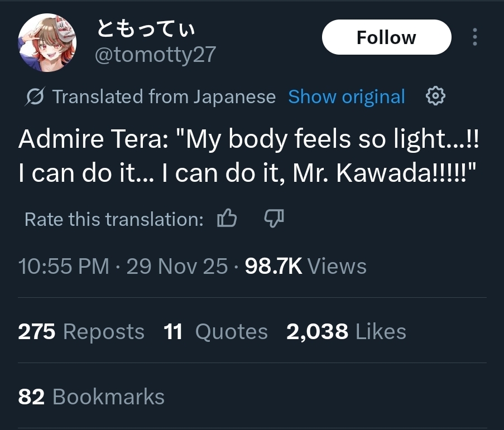Click the translation icon beside 'Translated from Japanese'

[35, 96]
